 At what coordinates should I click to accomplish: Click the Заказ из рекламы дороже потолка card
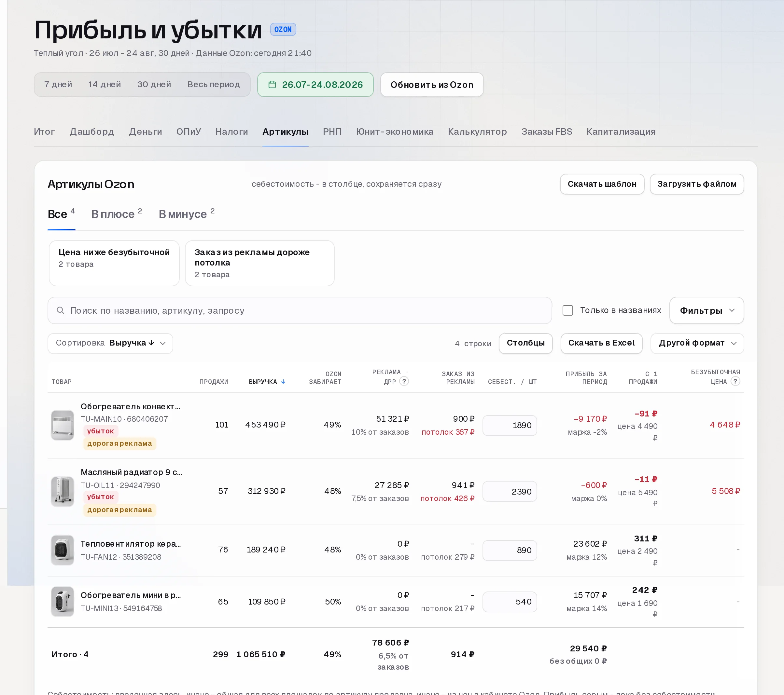(260, 263)
